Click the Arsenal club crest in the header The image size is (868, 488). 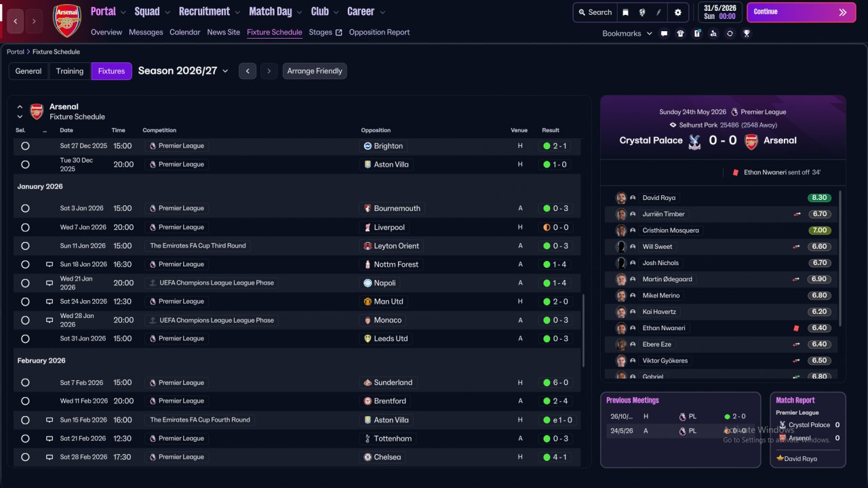click(x=67, y=20)
